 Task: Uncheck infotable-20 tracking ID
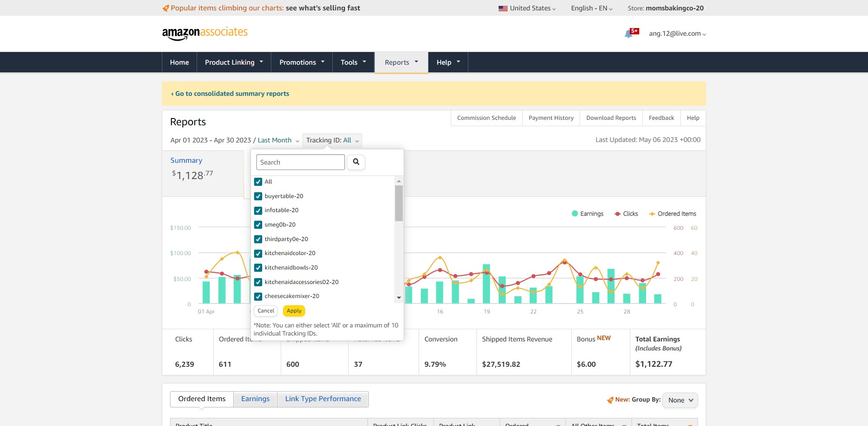[x=258, y=210]
